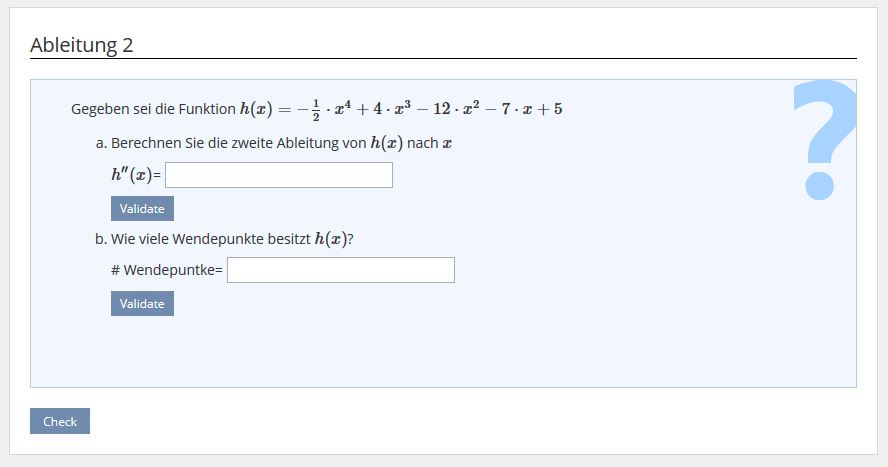This screenshot has width=888, height=467.
Task: Click the h''(x)= label beside the first field
Action: coord(136,176)
